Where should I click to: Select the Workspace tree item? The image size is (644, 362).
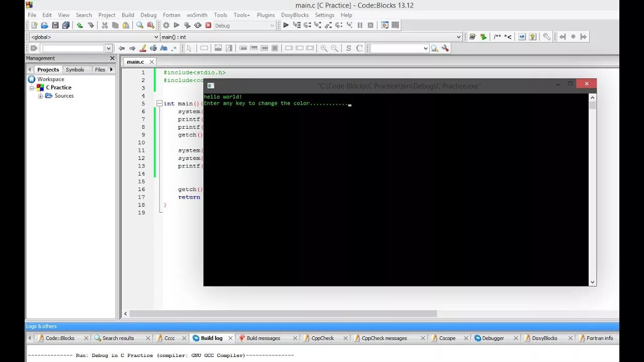[50, 79]
